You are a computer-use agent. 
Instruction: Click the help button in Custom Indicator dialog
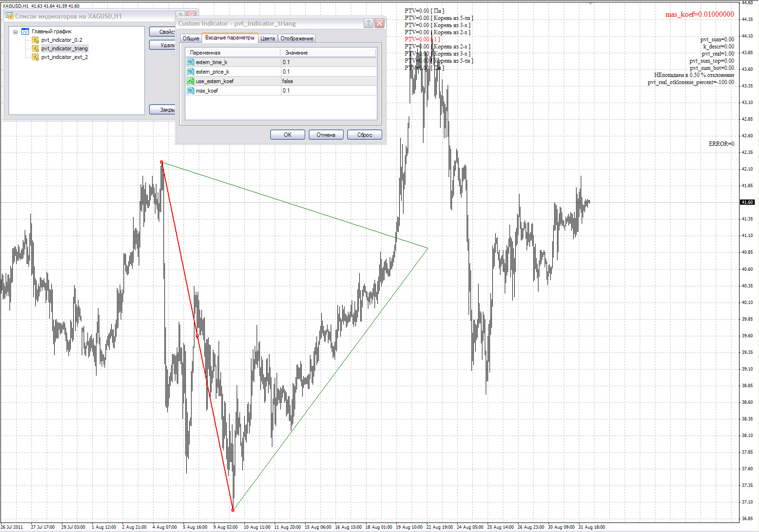point(368,23)
